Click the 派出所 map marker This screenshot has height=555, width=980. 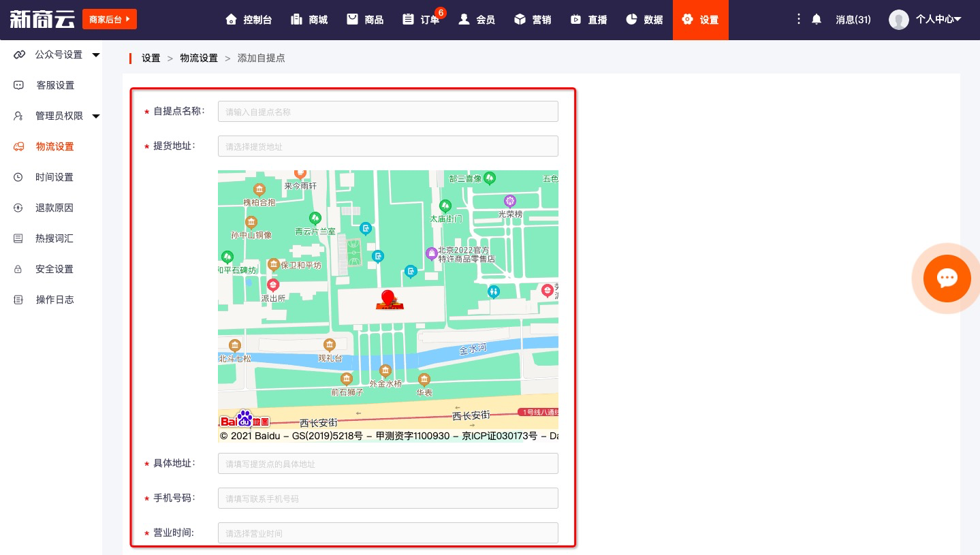[273, 285]
